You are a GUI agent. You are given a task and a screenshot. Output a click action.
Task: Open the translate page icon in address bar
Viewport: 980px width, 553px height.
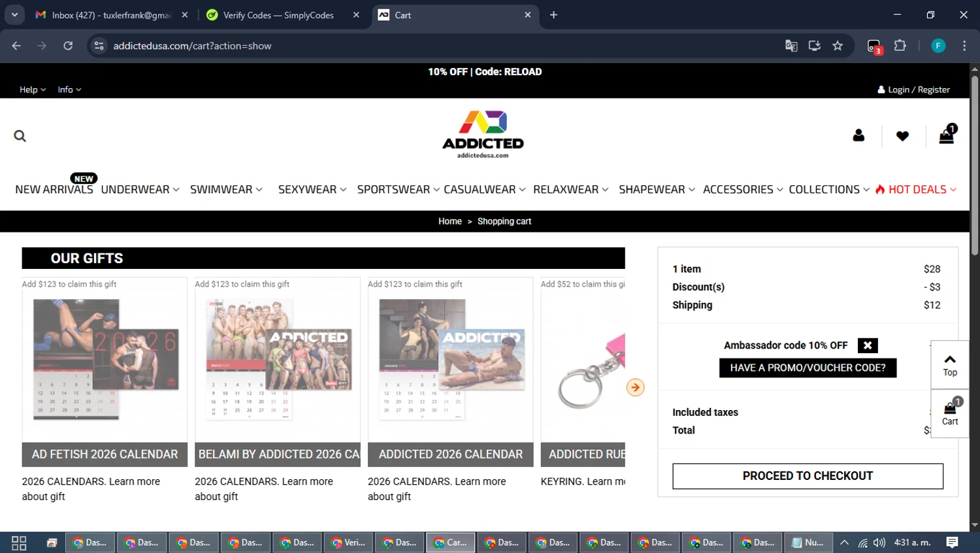(x=791, y=46)
